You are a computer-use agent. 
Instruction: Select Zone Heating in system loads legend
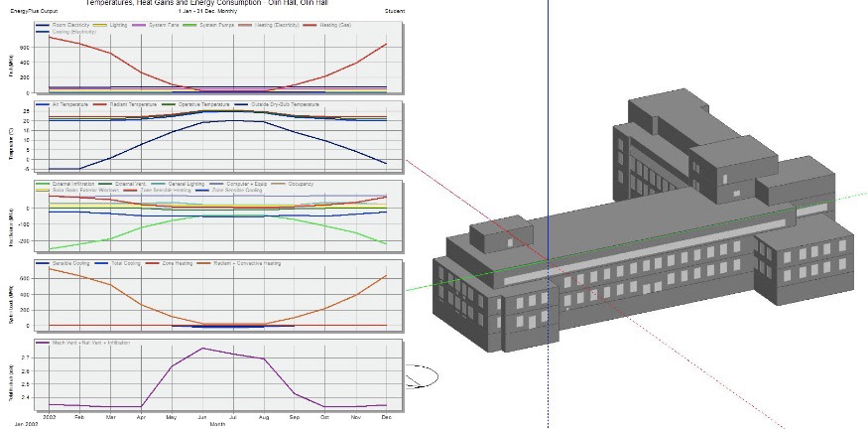point(168,263)
